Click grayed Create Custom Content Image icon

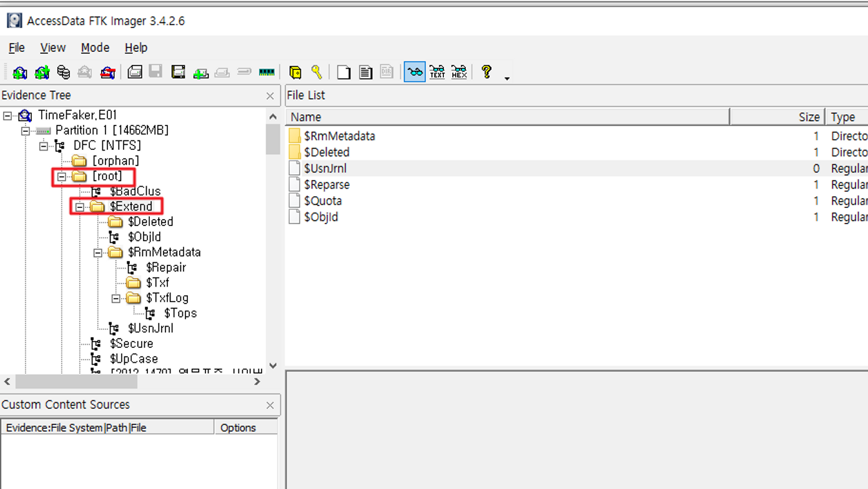pyautogui.click(x=222, y=72)
